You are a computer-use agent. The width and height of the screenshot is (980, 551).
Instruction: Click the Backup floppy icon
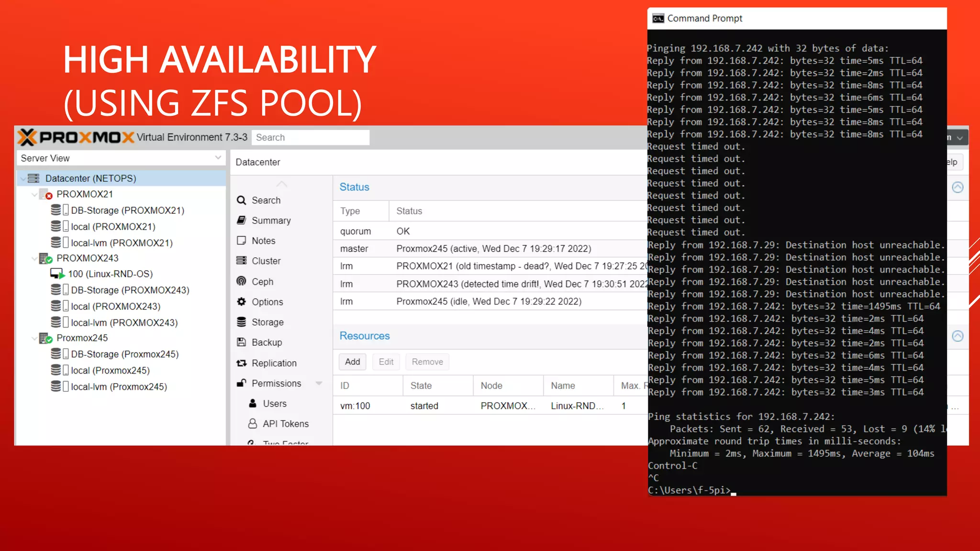pyautogui.click(x=242, y=342)
